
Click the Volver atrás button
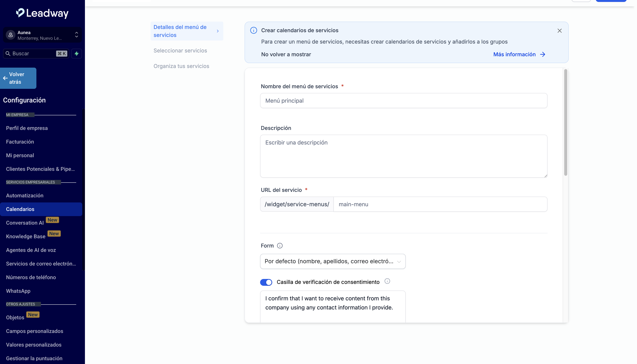click(x=18, y=78)
